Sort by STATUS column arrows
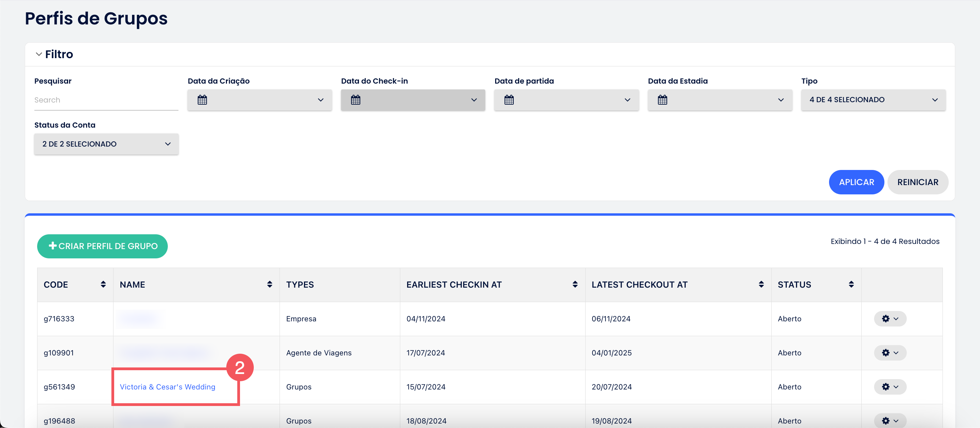Viewport: 980px width, 428px height. pos(851,285)
